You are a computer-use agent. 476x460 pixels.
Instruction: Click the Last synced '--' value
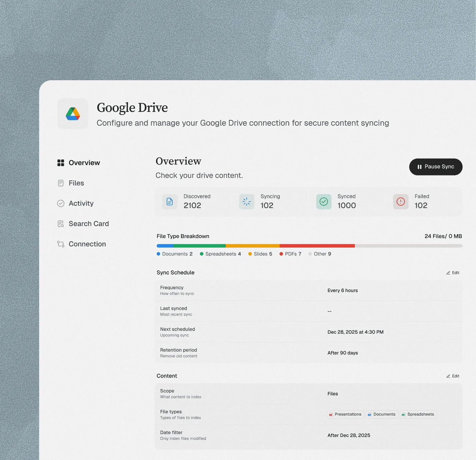coord(329,311)
